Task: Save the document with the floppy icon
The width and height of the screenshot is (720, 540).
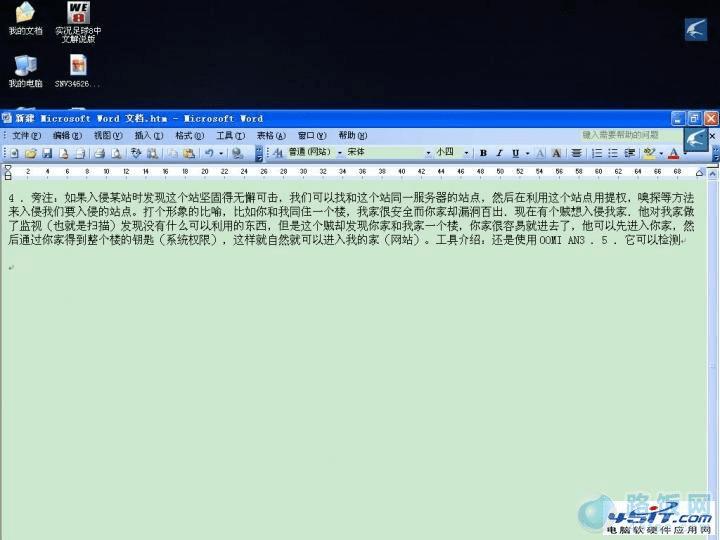Action: (47, 153)
